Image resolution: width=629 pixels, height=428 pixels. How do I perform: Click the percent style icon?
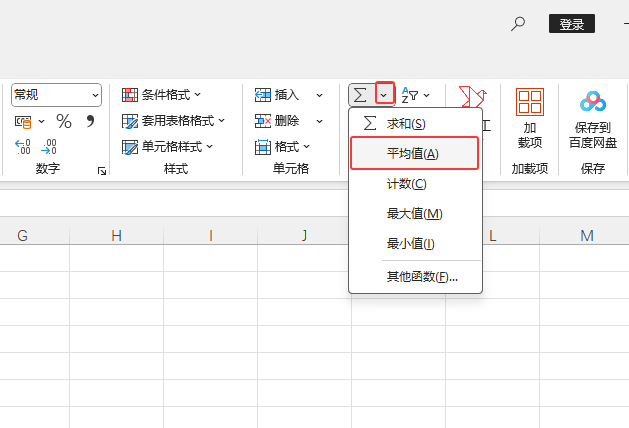[63, 121]
